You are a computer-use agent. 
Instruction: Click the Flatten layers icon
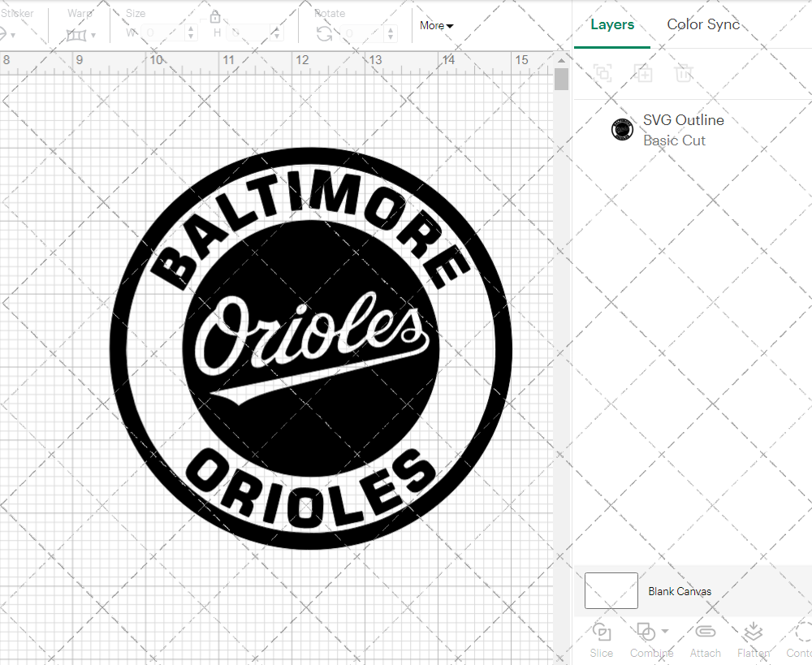click(x=753, y=633)
